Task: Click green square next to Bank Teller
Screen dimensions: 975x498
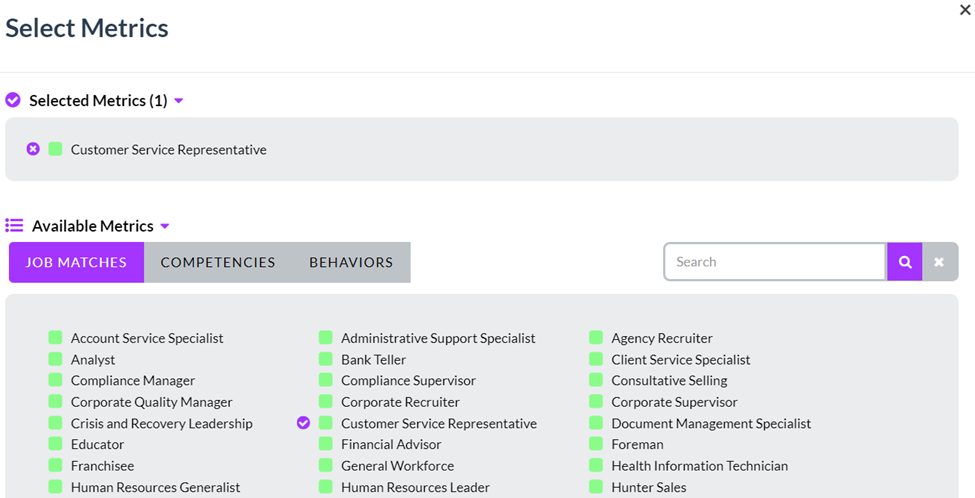Action: pos(326,359)
